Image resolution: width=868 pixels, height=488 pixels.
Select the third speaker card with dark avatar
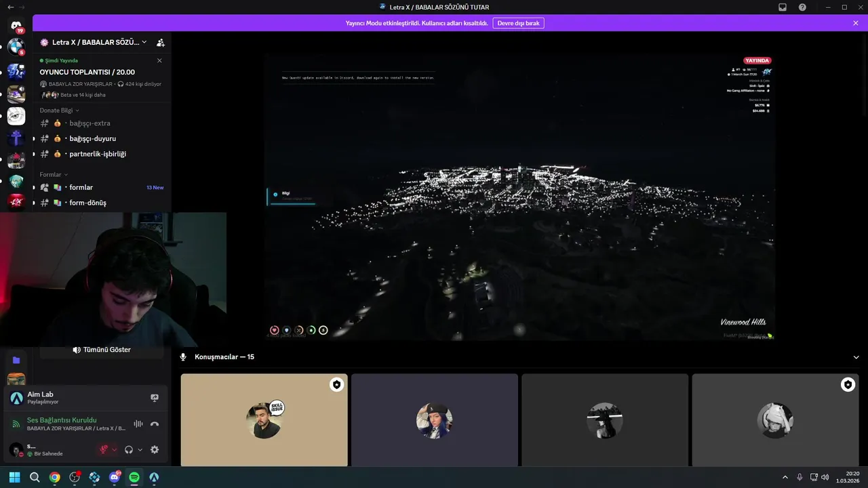[x=605, y=420]
